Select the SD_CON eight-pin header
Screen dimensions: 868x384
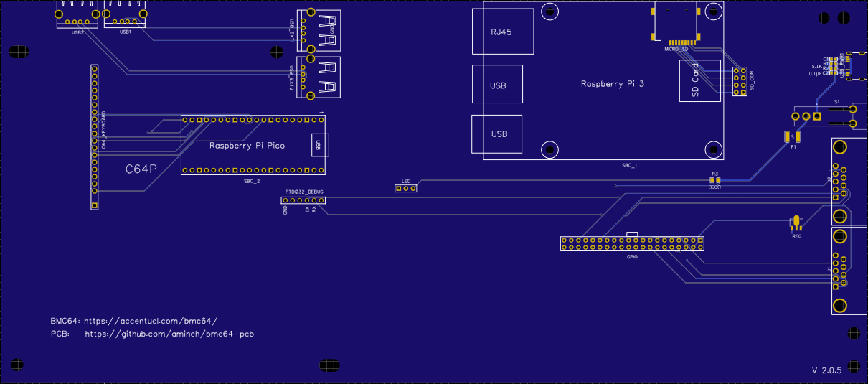[739, 81]
